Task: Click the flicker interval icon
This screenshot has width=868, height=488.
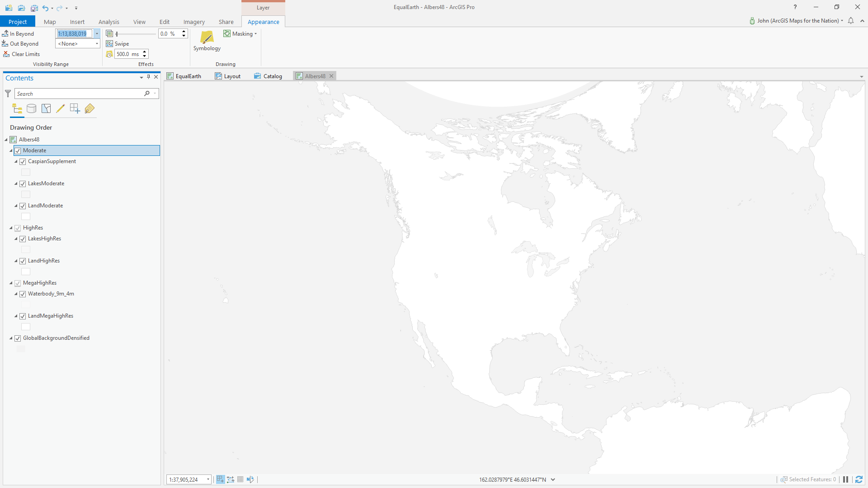Action: click(109, 54)
